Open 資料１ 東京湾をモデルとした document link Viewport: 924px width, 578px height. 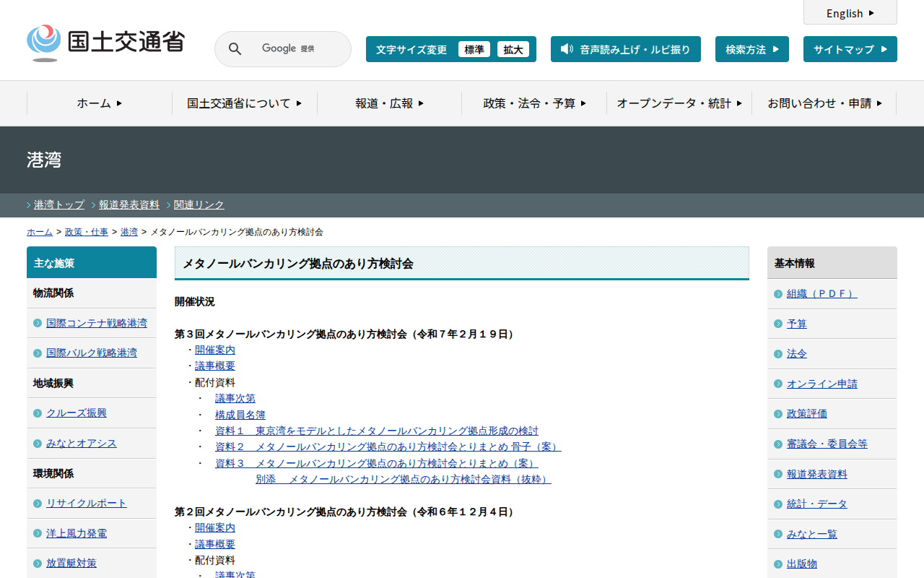(x=377, y=431)
